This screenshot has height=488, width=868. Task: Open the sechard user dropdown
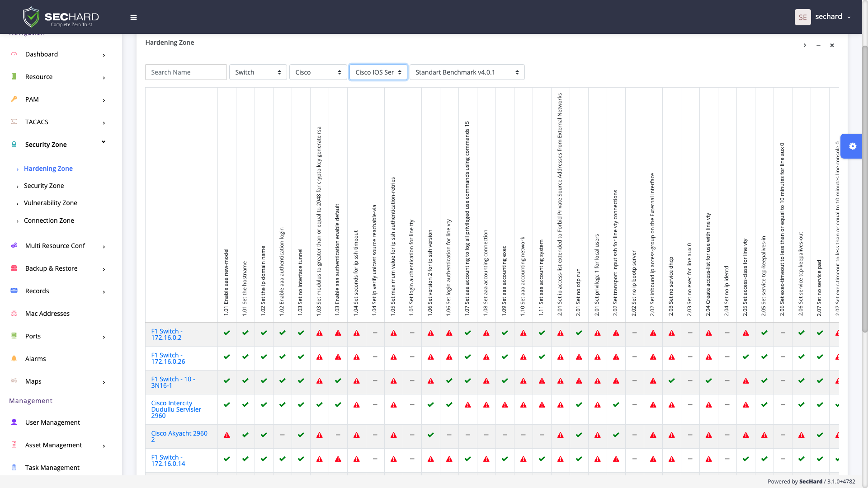833,17
